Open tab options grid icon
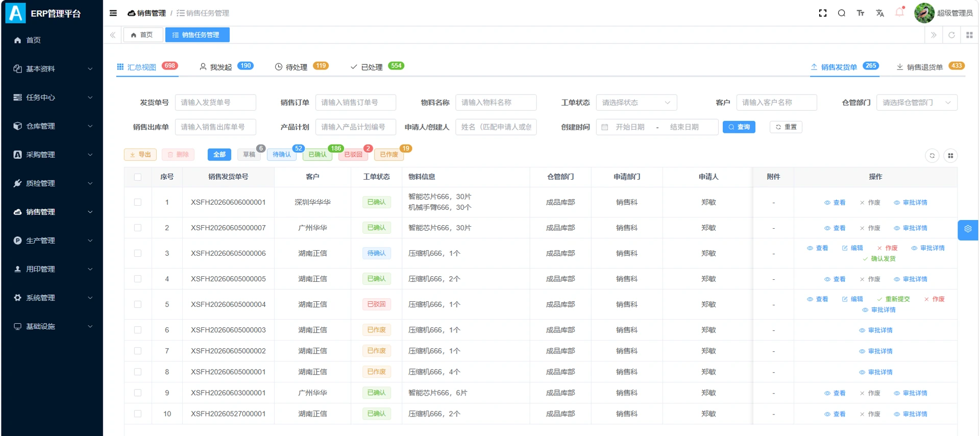The image size is (980, 436). point(969,35)
